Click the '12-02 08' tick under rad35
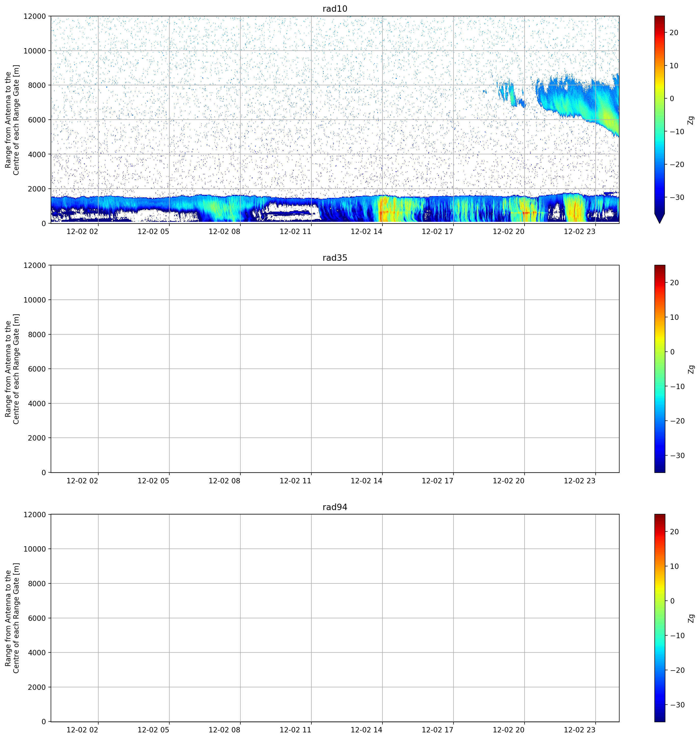The width and height of the screenshot is (700, 739). coord(224,481)
